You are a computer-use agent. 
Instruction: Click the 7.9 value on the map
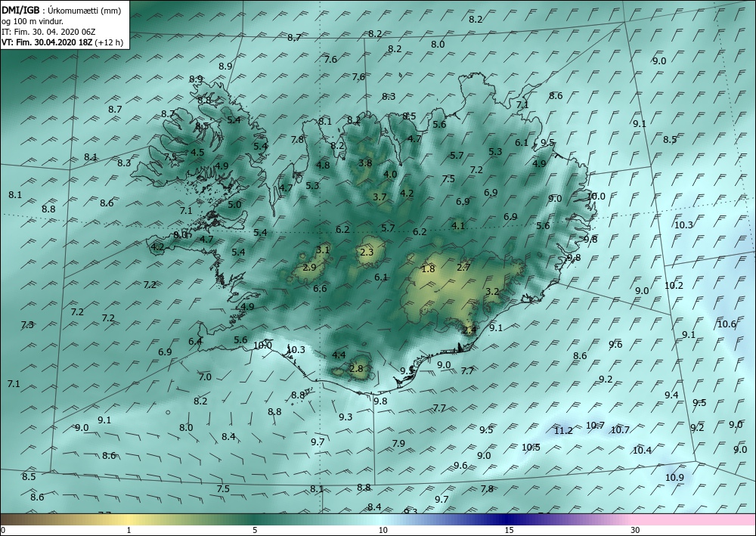[398, 444]
